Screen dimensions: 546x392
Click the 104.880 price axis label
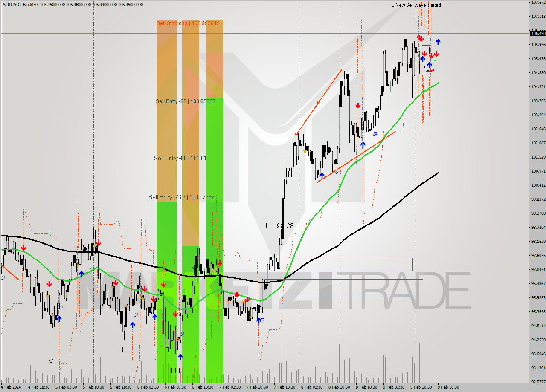[538, 73]
